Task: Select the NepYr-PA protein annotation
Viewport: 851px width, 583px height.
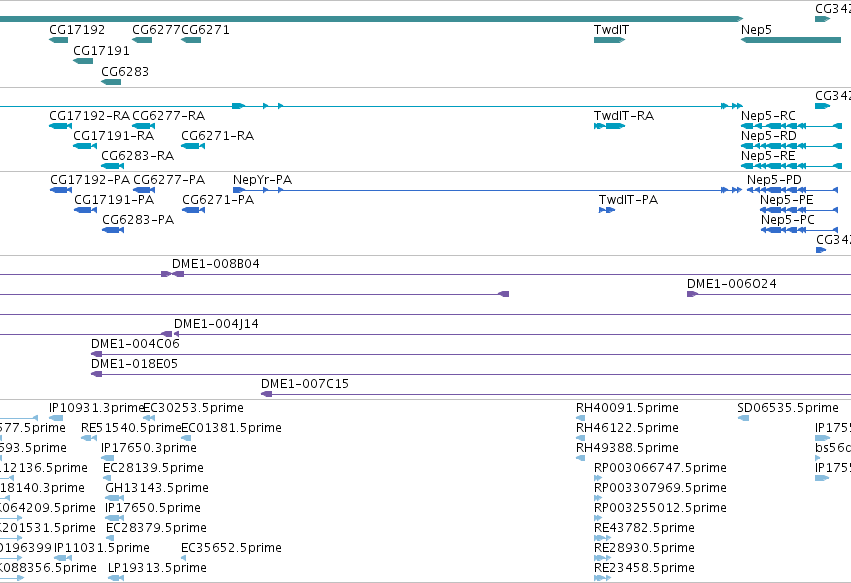Action: tap(487, 190)
